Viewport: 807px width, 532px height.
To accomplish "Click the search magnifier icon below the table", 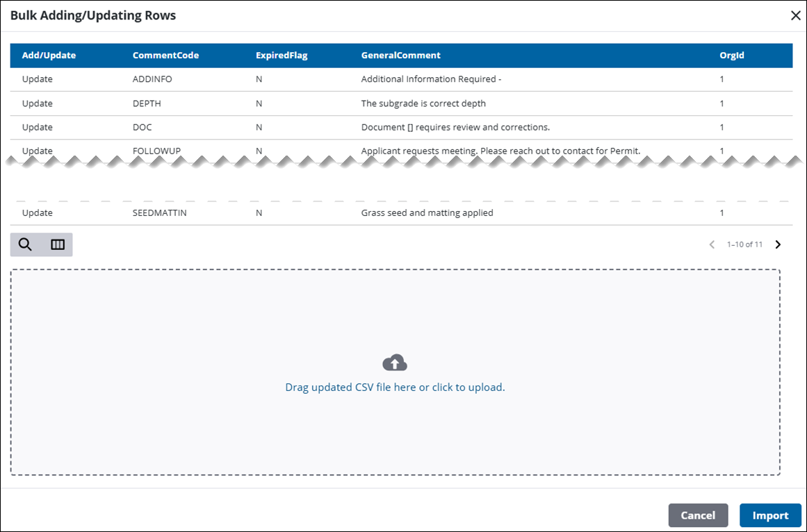I will 26,244.
